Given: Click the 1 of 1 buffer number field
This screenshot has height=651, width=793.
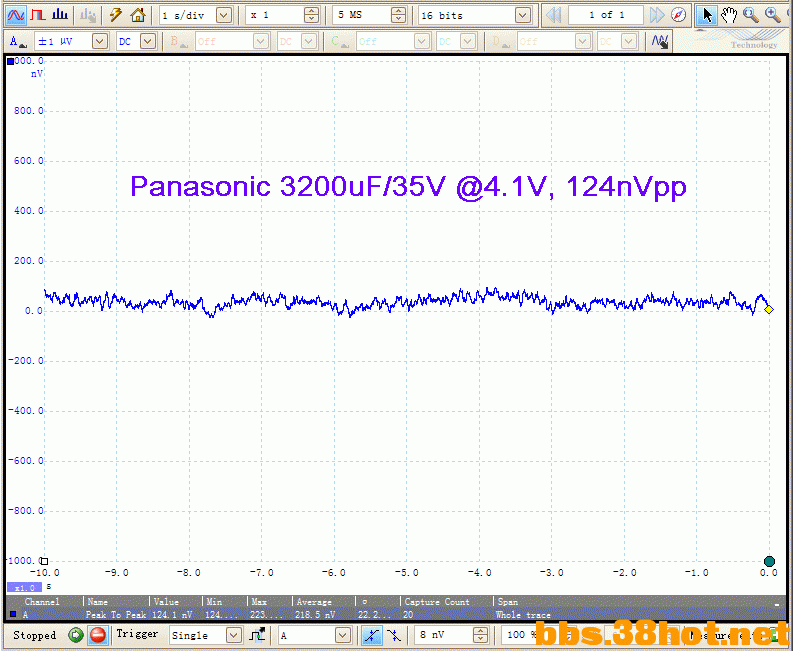Looking at the screenshot, I should 606,15.
